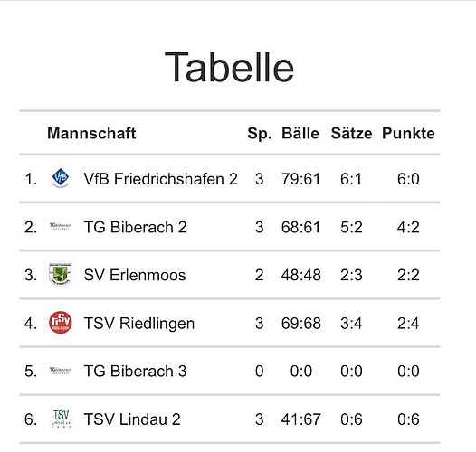Viewport: 476px width, 452px height.
Task: Select the TG Biberach 3 team name
Action: click(135, 371)
